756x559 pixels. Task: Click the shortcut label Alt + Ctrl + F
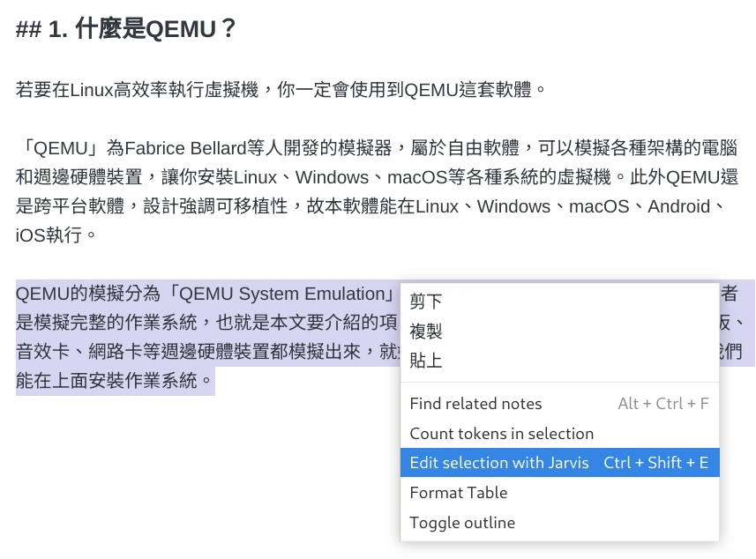(x=663, y=404)
